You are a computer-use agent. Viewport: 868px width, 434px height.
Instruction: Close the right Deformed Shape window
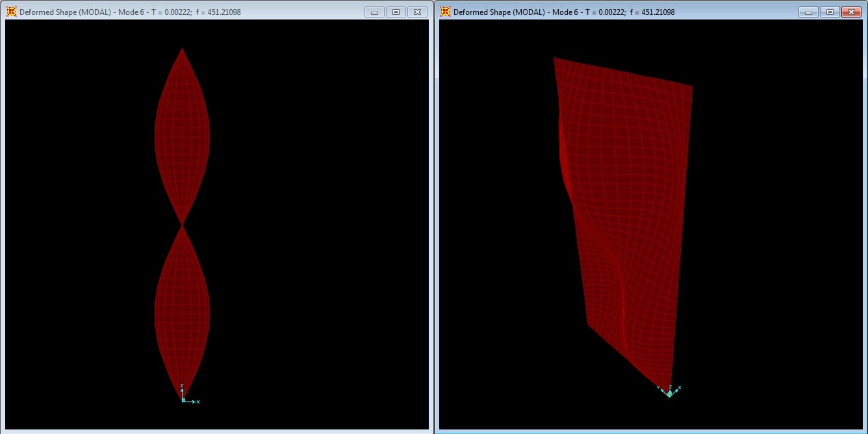click(850, 12)
